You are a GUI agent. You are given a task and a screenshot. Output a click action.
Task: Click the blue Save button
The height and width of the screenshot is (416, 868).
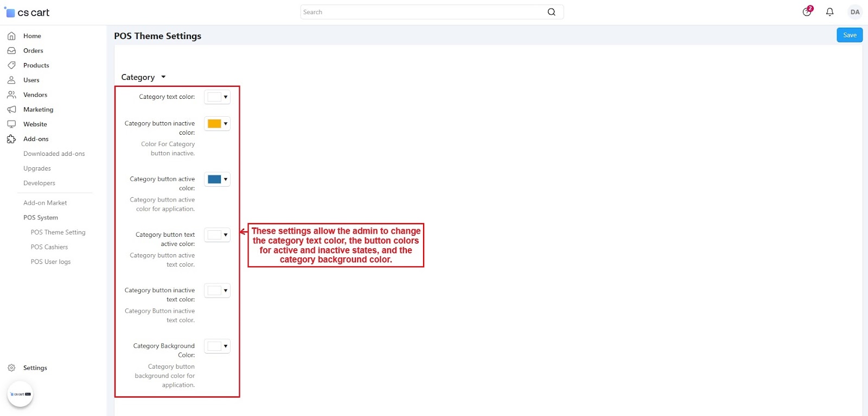point(849,35)
